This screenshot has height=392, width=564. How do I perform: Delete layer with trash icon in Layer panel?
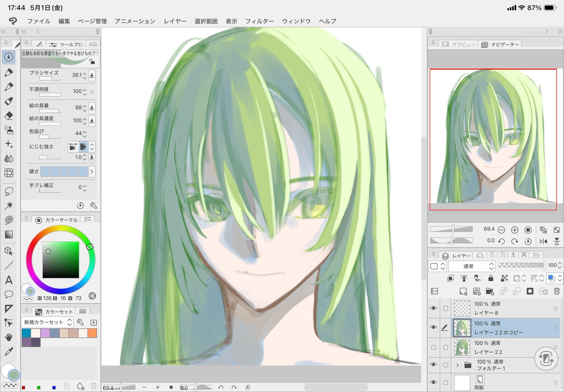click(x=556, y=291)
